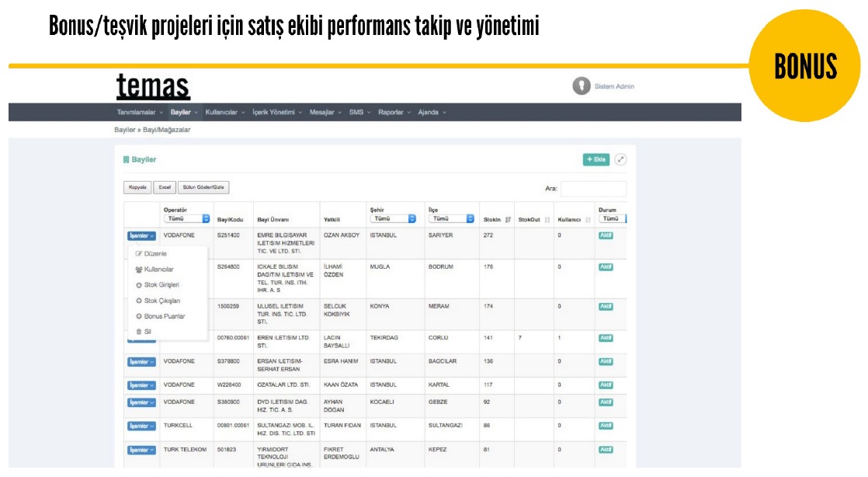The width and height of the screenshot is (868, 477).
Task: Click the TURKCELL operator cell
Action: tap(179, 426)
